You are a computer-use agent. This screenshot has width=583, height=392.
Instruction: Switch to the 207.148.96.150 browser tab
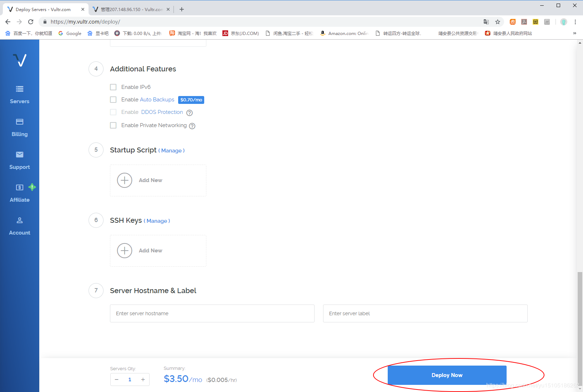tap(131, 9)
